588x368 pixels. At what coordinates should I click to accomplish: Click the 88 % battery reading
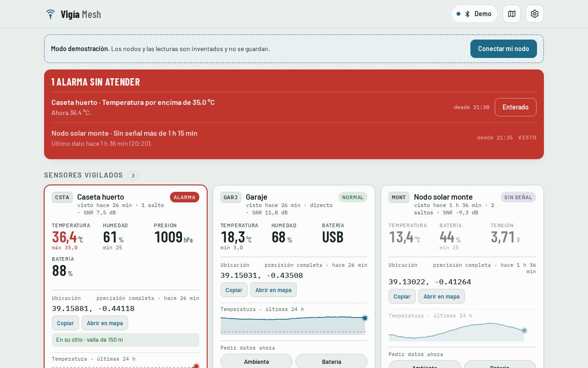62,270
